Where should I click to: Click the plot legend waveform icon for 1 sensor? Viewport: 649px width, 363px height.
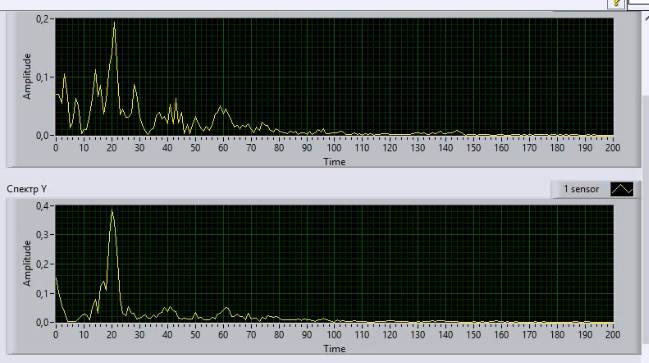pos(622,189)
